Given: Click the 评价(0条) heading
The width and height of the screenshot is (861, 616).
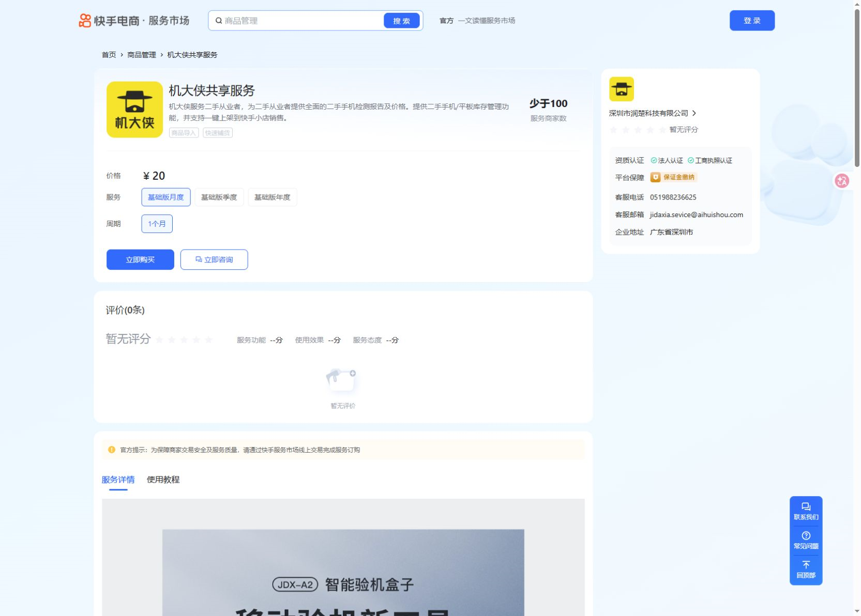Looking at the screenshot, I should [x=125, y=310].
